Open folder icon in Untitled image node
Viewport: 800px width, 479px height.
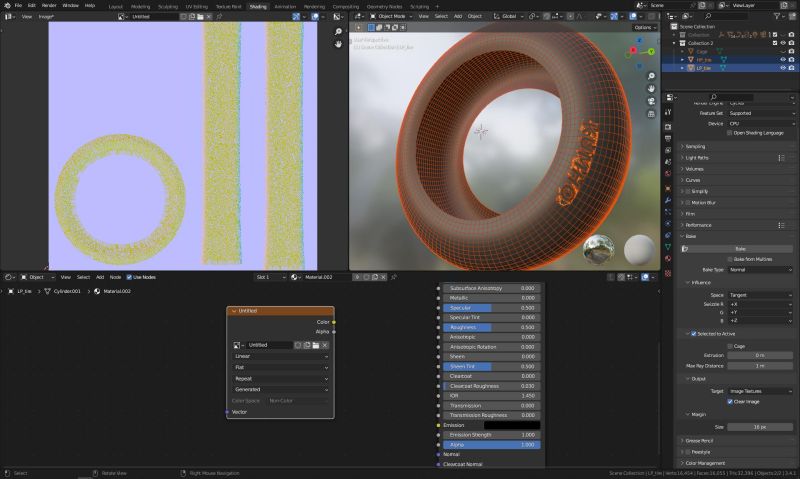tap(316, 345)
